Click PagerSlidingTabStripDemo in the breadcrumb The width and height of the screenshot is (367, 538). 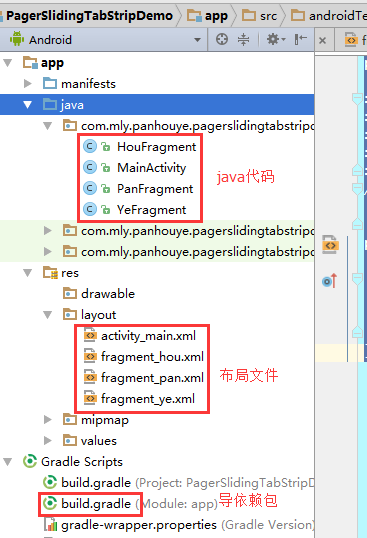click(89, 15)
